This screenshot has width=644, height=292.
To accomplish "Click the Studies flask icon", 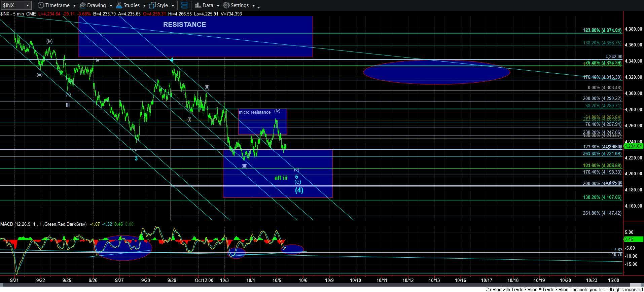I will [119, 5].
